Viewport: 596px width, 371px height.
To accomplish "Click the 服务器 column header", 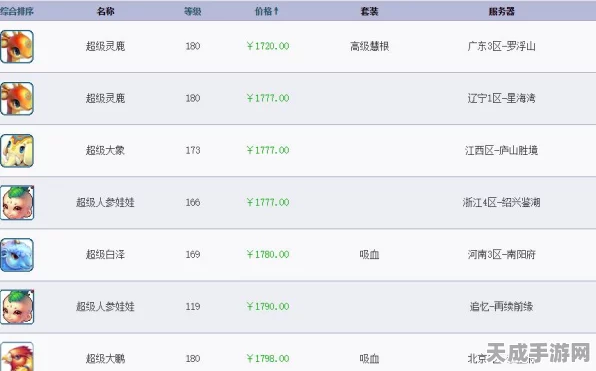I will coord(501,11).
